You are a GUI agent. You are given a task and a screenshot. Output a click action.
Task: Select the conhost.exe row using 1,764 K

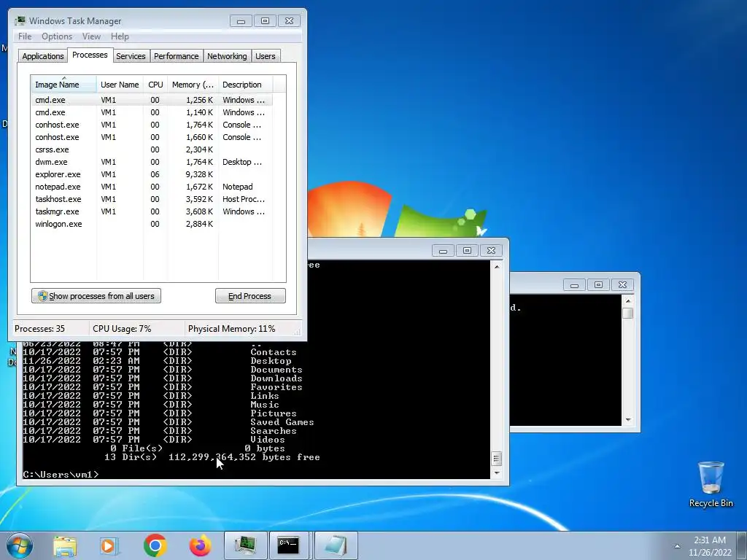click(x=152, y=125)
